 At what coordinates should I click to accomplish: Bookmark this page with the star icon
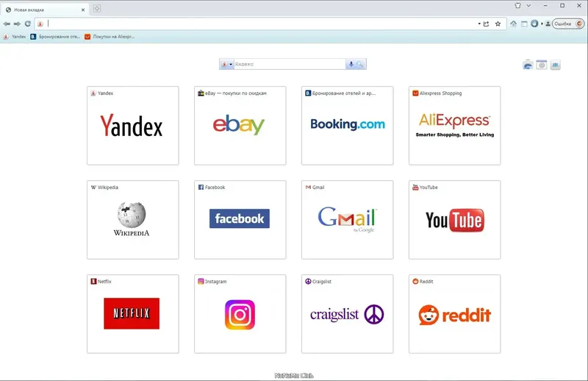[498, 24]
